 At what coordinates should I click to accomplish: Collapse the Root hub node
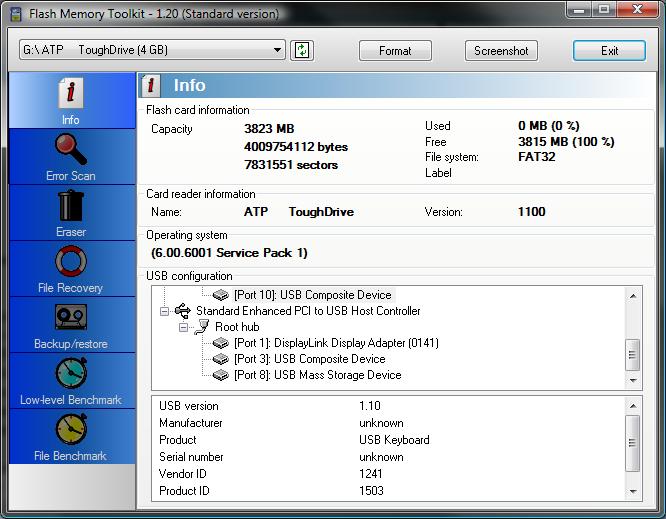pyautogui.click(x=183, y=327)
